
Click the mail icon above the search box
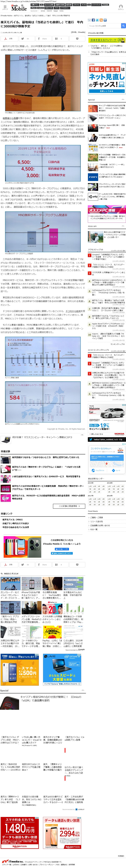tap(89, 20)
